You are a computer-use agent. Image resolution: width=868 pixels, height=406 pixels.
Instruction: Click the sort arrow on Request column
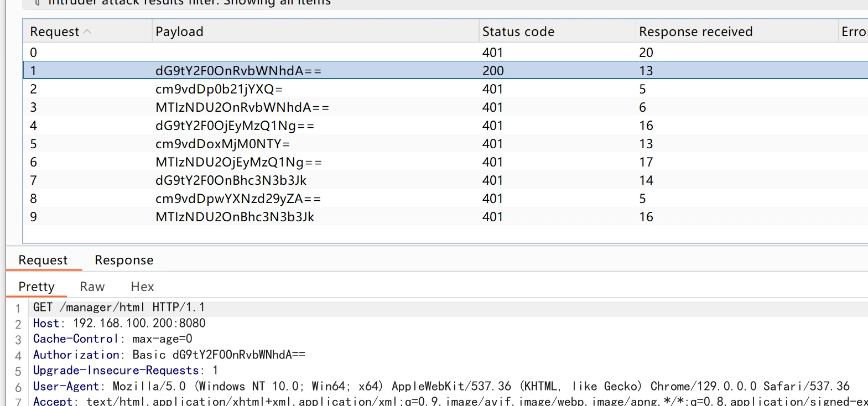pyautogui.click(x=87, y=32)
